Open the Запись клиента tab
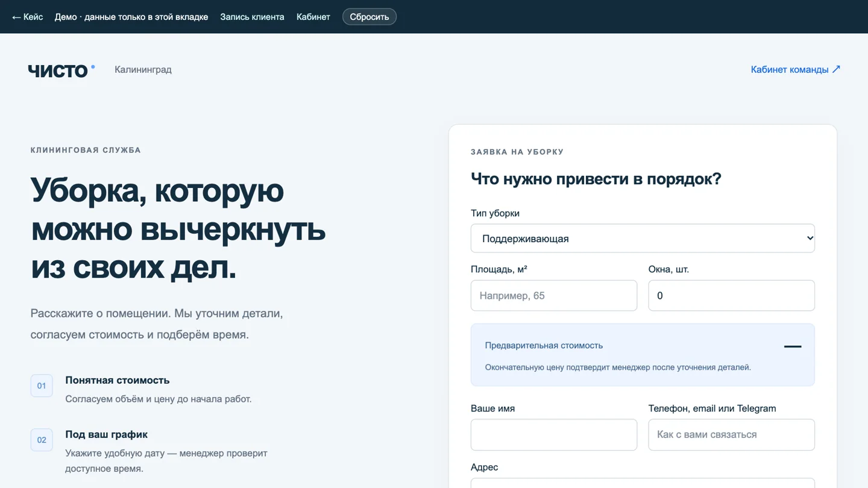Image resolution: width=868 pixels, height=488 pixels. tap(252, 17)
